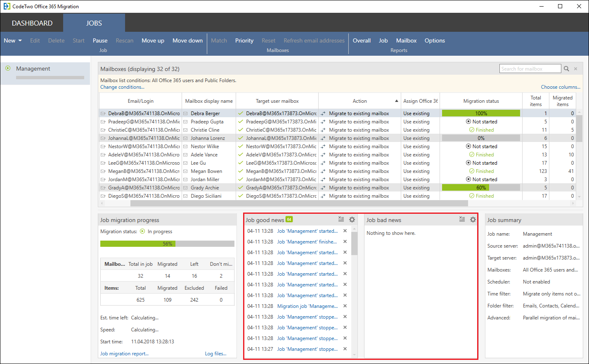Dismiss the 'Job Management finishe...' news entry
Image resolution: width=589 pixels, height=364 pixels.
click(x=345, y=241)
